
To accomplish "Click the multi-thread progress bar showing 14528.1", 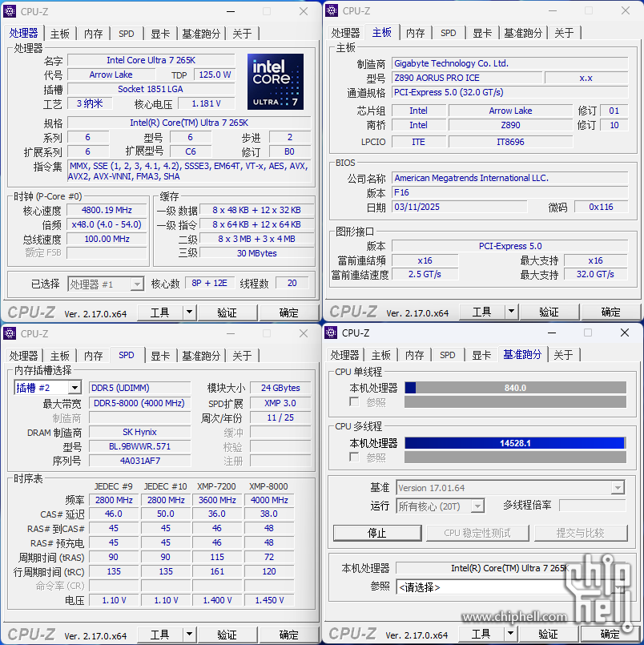I will click(515, 443).
